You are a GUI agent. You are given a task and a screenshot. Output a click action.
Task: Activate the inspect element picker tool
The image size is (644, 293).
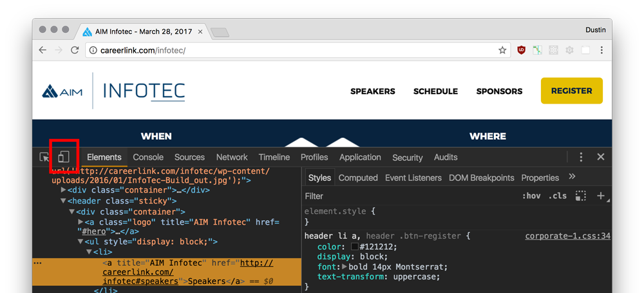44,157
